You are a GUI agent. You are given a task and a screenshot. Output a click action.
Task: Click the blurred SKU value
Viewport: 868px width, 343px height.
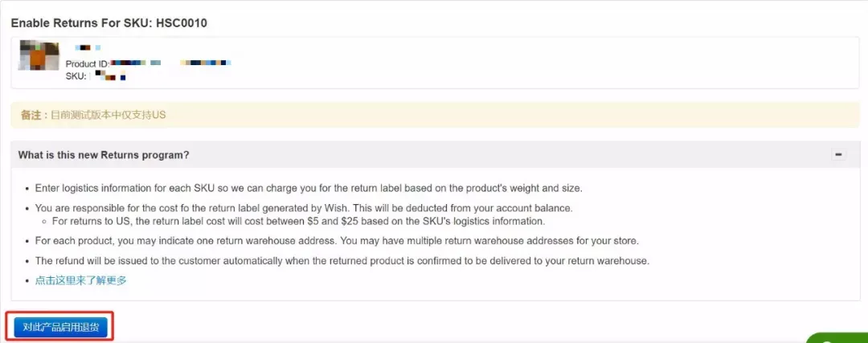point(109,76)
